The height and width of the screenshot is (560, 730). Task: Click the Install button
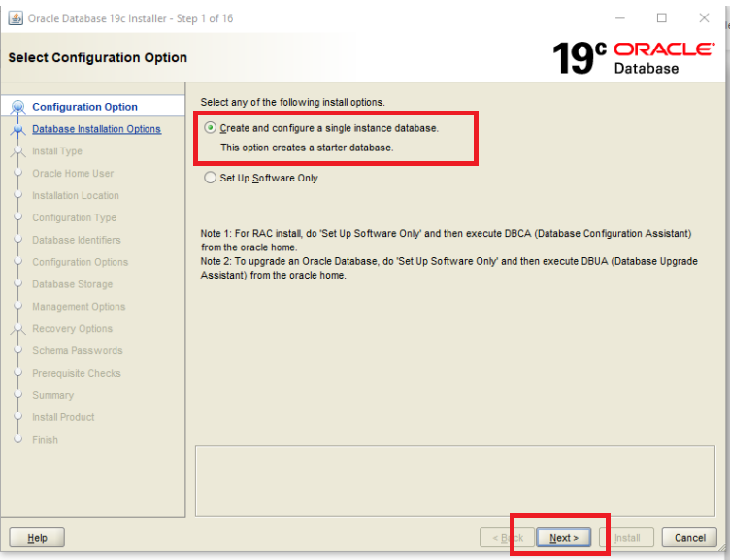(626, 538)
